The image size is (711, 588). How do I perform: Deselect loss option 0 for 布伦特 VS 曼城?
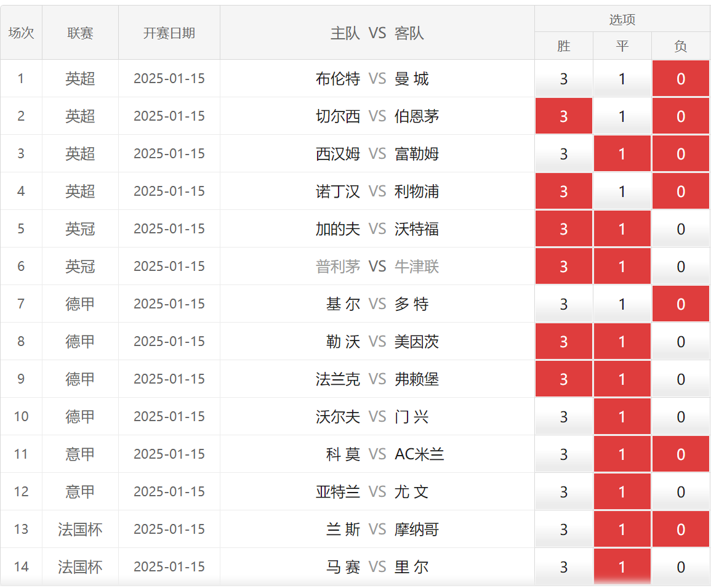681,78
